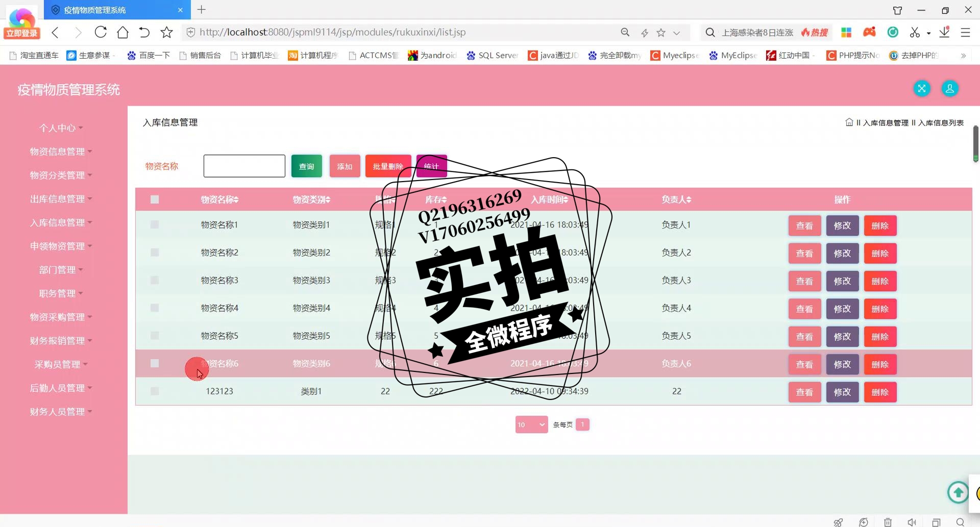Expand the 物资分类管理 sidebar menu
The height and width of the screenshot is (527, 980).
[61, 175]
